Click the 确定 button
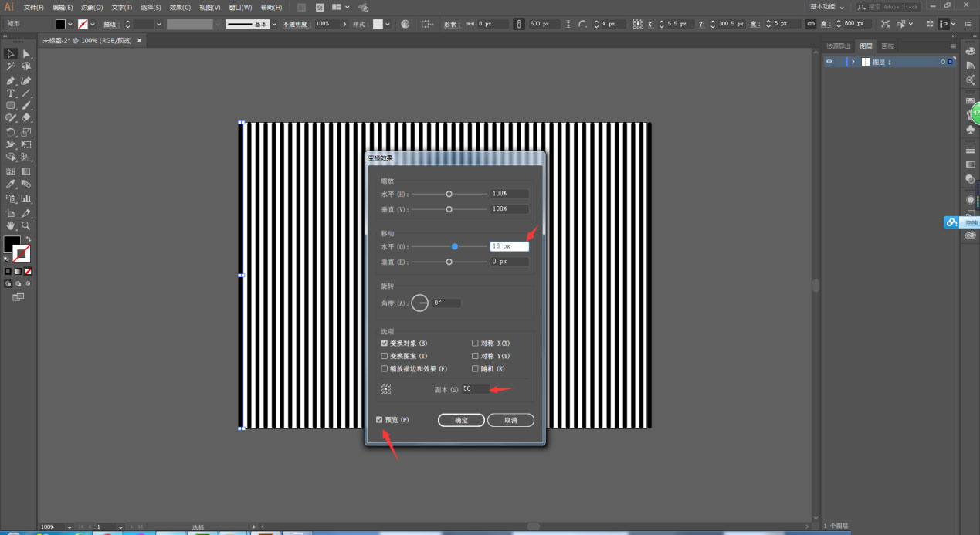 point(461,421)
